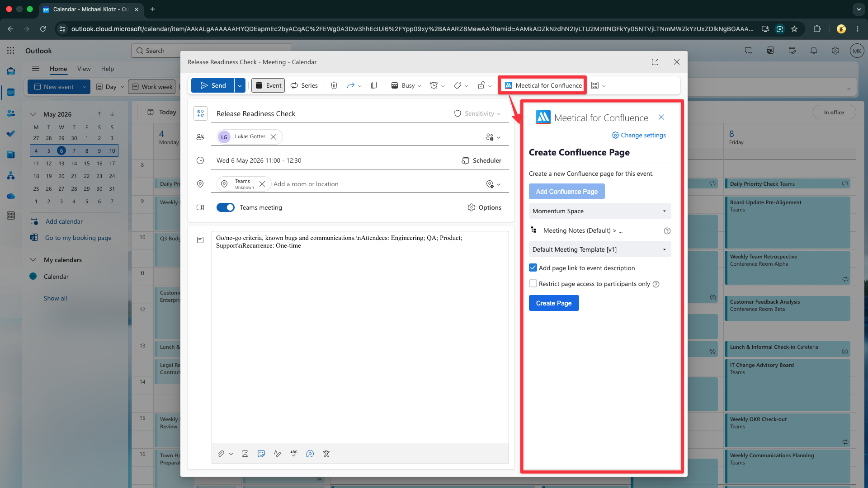Toggle the navigation pane hamburger menu
Image resolution: width=868 pixels, height=488 pixels.
(36, 69)
